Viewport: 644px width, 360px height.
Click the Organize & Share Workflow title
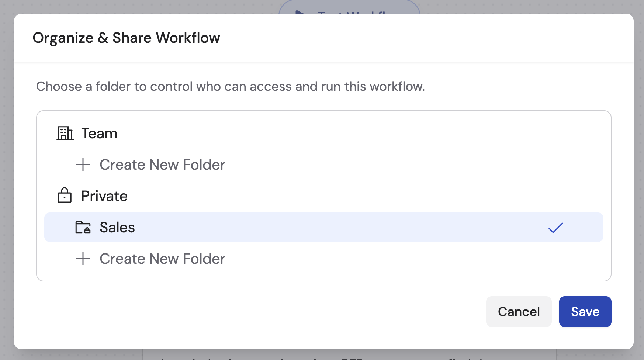pos(127,37)
